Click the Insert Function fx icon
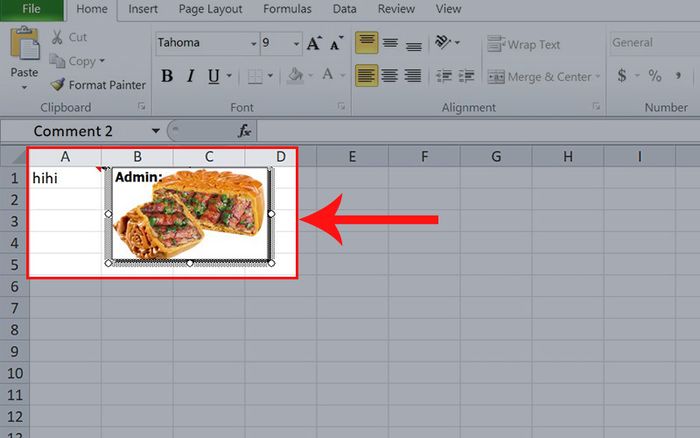 click(244, 131)
